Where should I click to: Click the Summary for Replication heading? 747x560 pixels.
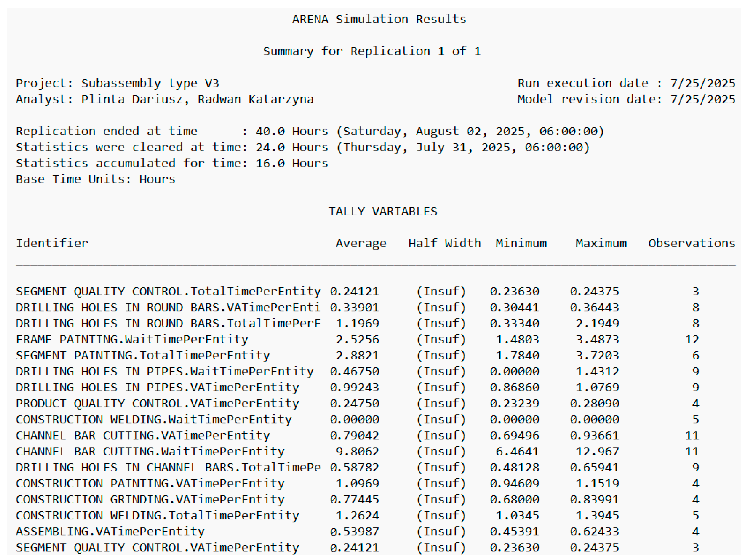tap(372, 51)
